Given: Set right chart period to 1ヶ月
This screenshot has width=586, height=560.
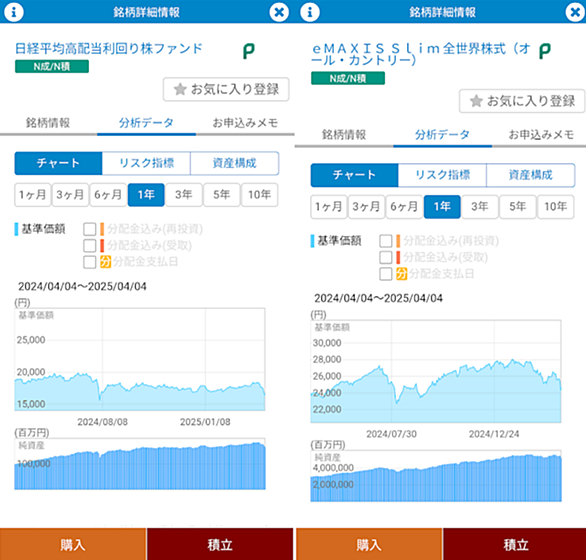Looking at the screenshot, I should click(x=329, y=207).
